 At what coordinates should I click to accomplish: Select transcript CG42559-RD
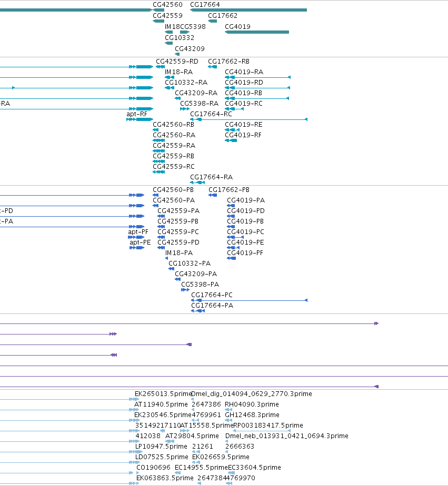[177, 62]
